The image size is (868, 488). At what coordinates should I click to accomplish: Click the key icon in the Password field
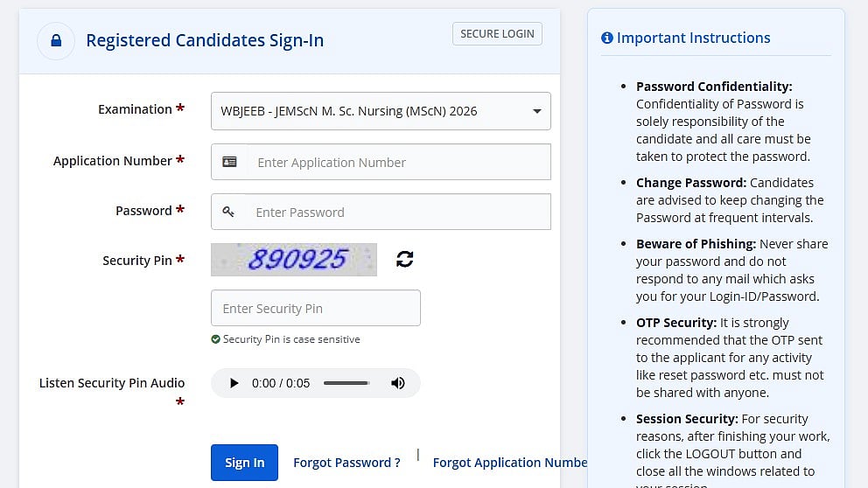[229, 212]
